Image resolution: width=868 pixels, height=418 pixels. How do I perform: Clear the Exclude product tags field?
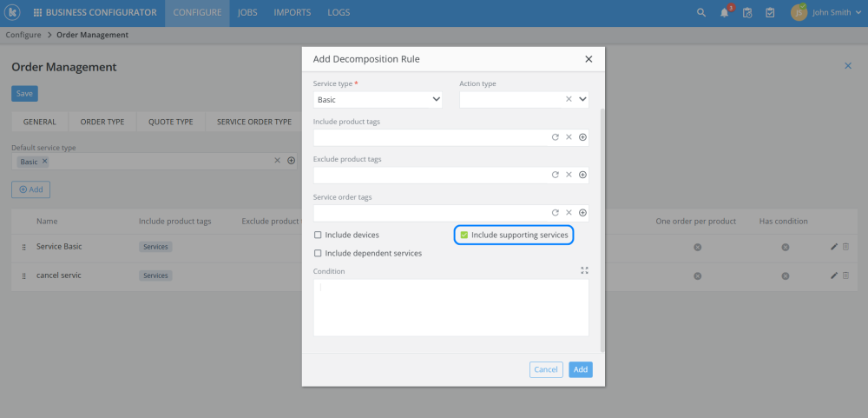pos(569,175)
